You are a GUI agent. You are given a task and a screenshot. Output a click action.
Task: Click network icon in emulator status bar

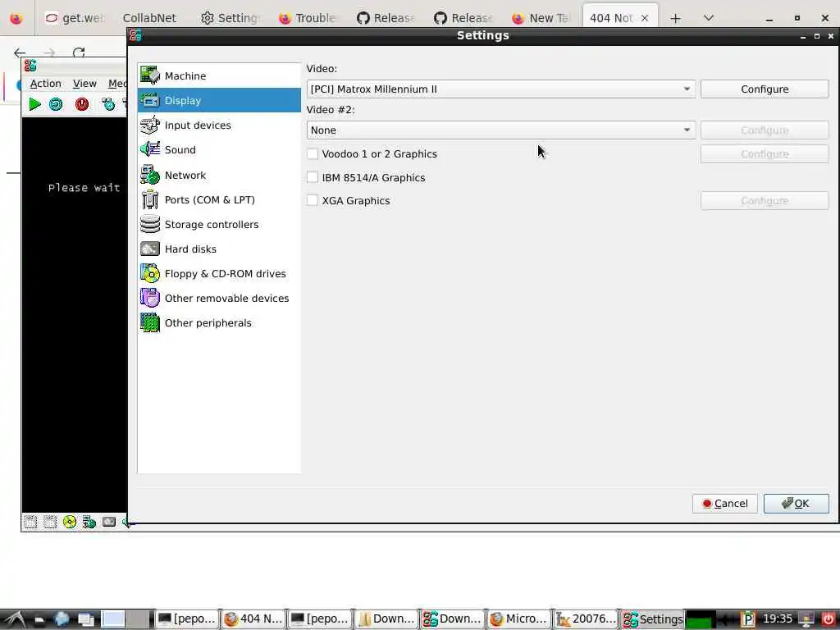(x=89, y=522)
